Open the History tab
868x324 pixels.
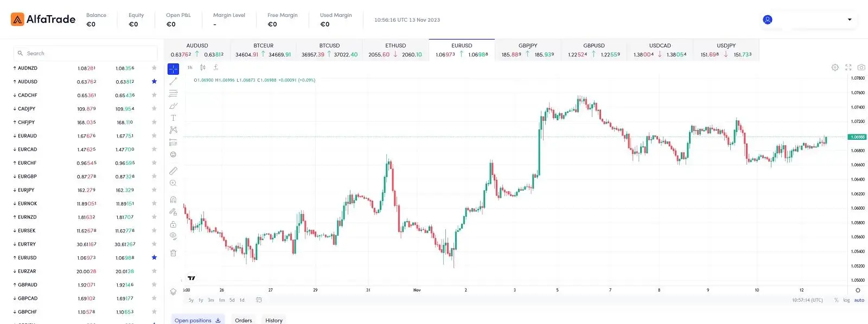coord(274,320)
